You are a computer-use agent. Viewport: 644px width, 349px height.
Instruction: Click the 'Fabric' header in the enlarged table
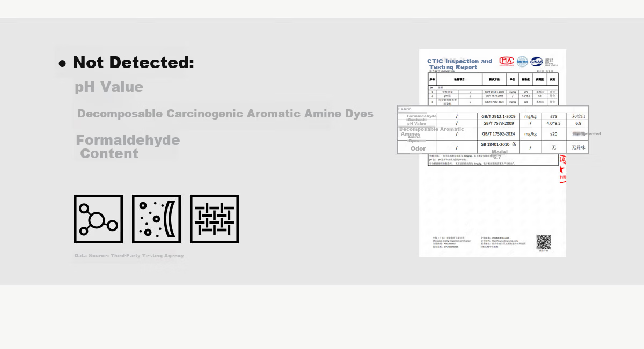(405, 109)
